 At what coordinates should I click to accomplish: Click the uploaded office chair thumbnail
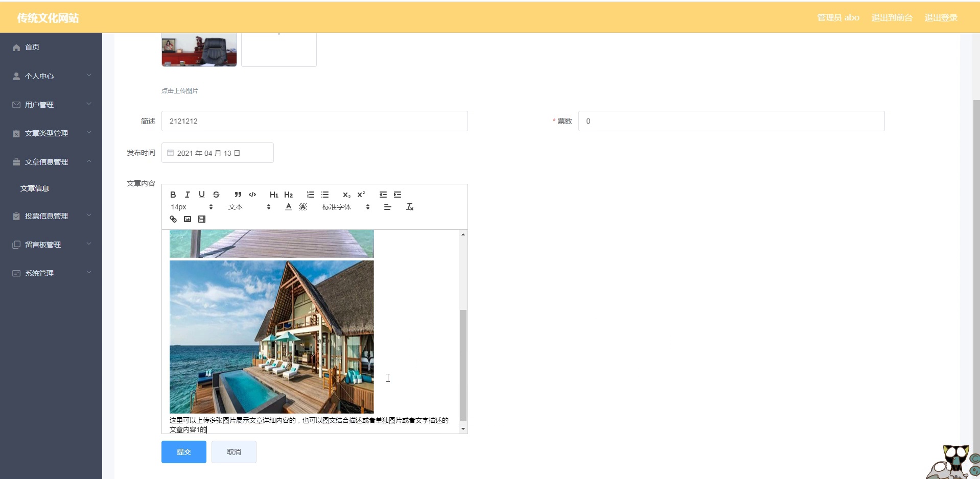(199, 50)
